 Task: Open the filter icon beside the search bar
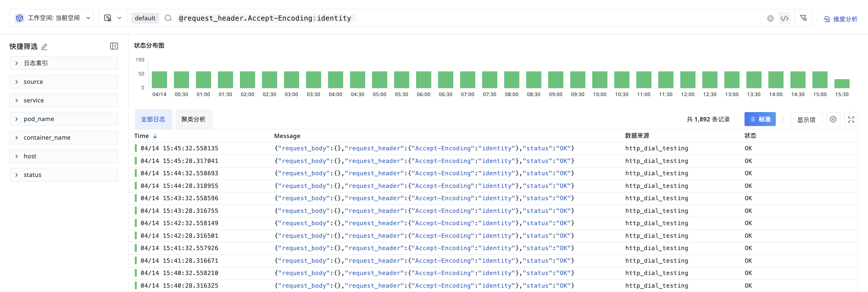[803, 18]
